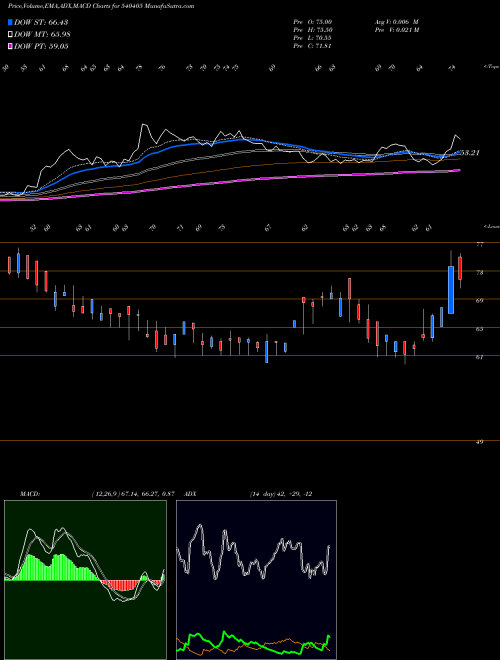500x660 pixels.
Task: Click the 49 price axis label
Action: click(479, 442)
